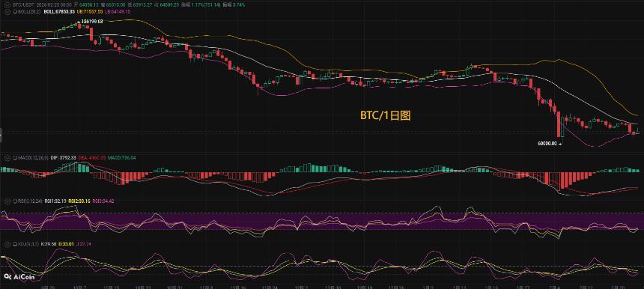
Task: Collapse the KDJ indicator panel chevron
Action: 7,244
